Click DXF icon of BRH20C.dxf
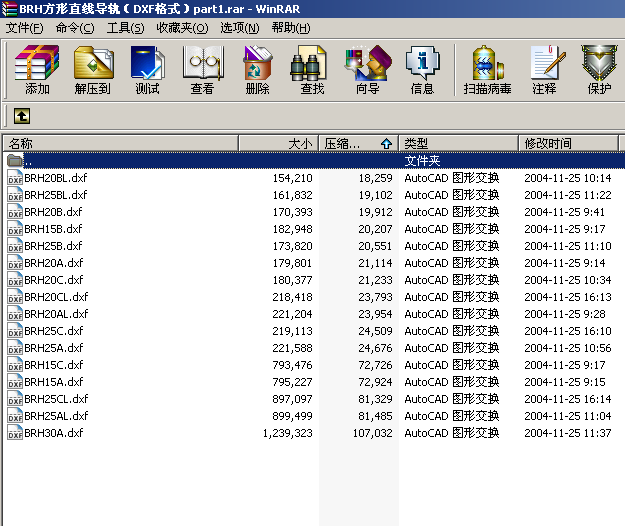This screenshot has height=526, width=625. click(x=15, y=280)
